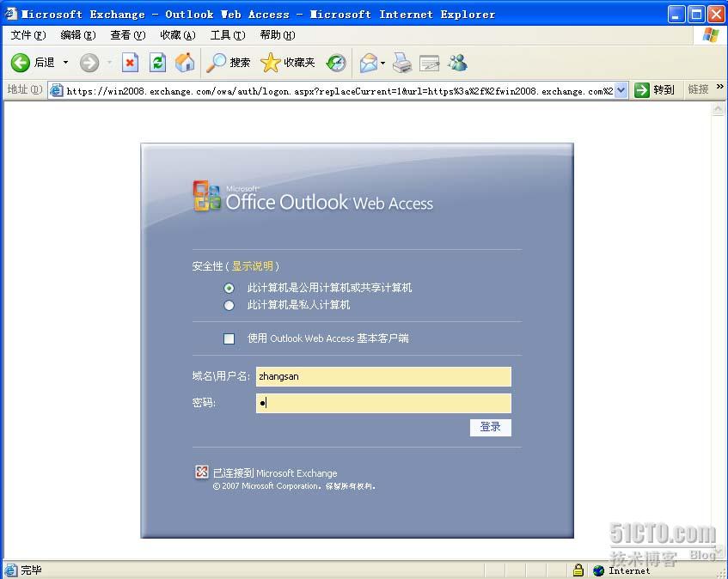Click the Exchange icon beside 已连接到
Viewport: 728px width, 579px height.
tap(201, 472)
